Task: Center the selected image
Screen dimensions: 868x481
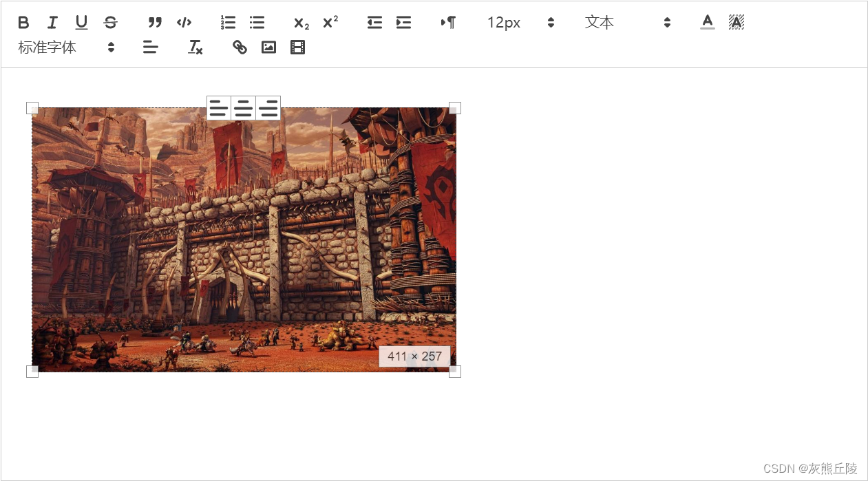Action: pyautogui.click(x=243, y=108)
